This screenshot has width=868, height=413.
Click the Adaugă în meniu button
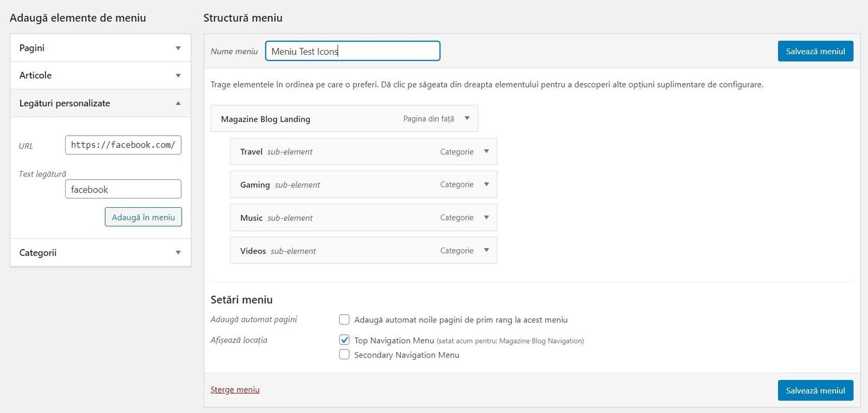(x=143, y=217)
